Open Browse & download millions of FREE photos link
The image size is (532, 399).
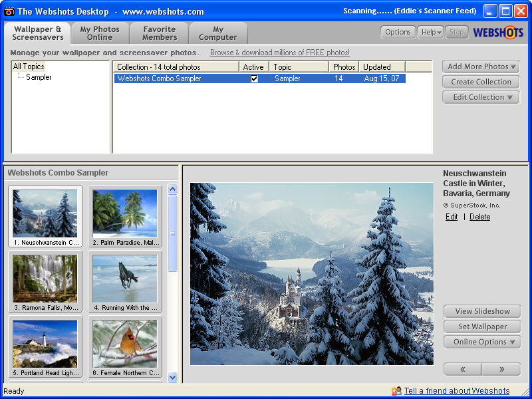(280, 53)
